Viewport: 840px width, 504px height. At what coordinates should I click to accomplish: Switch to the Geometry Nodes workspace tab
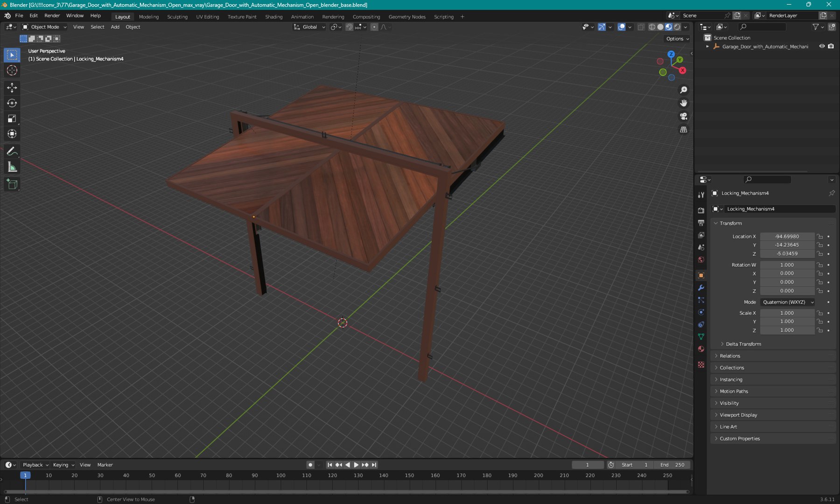click(x=407, y=17)
